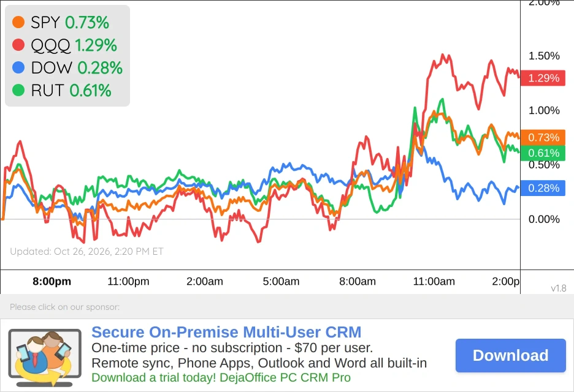Select the RUT 0.61% legend entry
The height and width of the screenshot is (392, 574).
tap(62, 90)
